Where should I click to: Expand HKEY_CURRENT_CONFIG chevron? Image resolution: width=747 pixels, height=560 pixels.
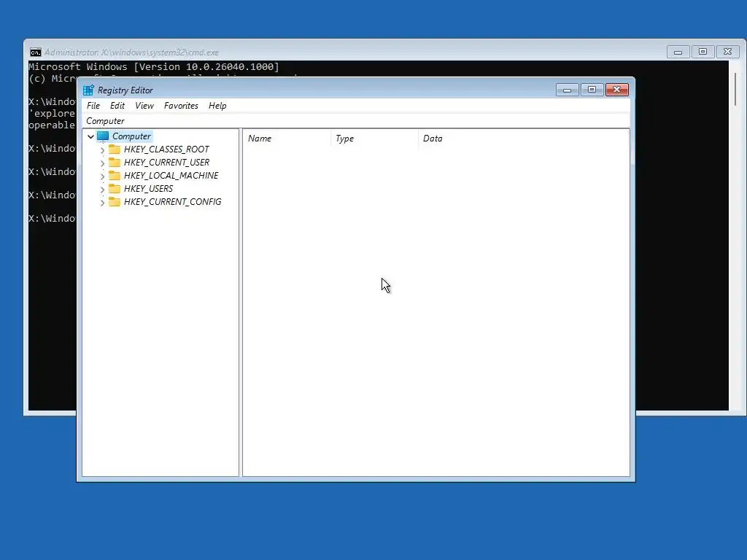tap(102, 203)
